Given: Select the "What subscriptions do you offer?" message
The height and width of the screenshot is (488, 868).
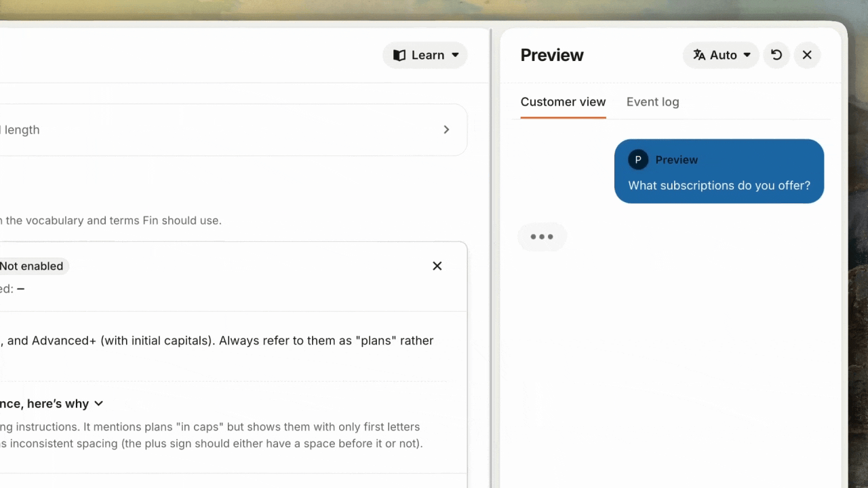Looking at the screenshot, I should 719,186.
